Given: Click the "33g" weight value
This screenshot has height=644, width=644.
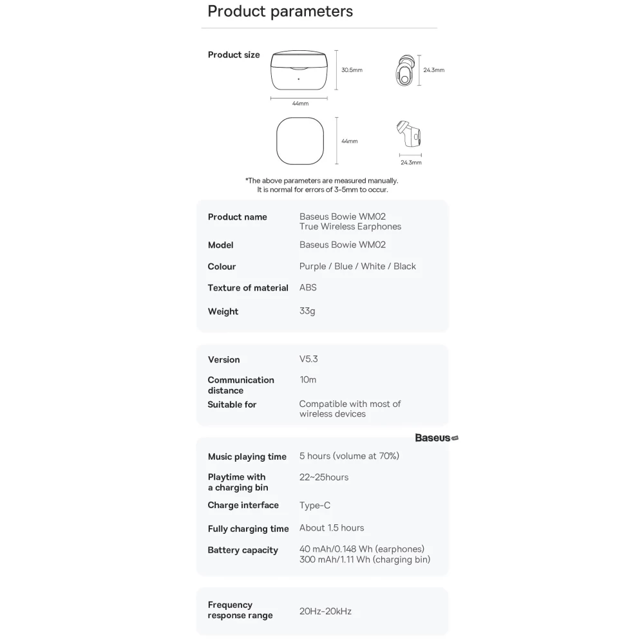Looking at the screenshot, I should pos(307,311).
